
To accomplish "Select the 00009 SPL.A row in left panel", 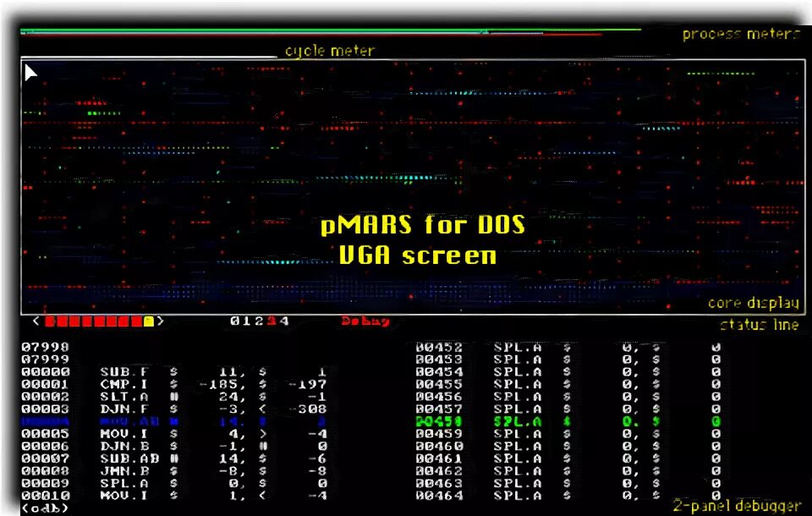I will click(174, 484).
